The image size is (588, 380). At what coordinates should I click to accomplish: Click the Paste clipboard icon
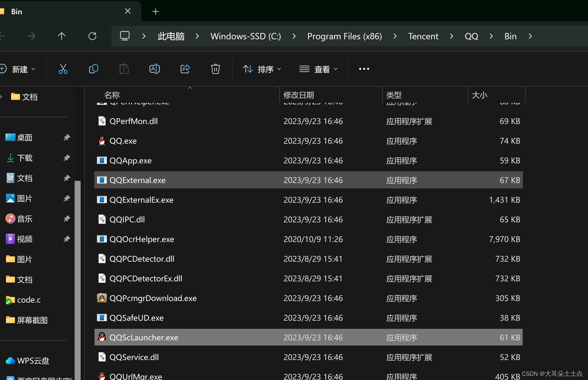(124, 69)
